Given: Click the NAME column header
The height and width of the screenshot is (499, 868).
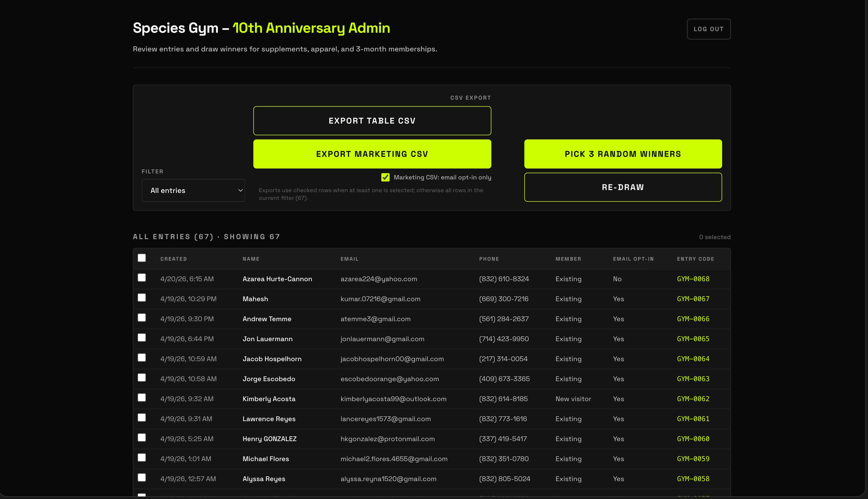Looking at the screenshot, I should click(251, 259).
